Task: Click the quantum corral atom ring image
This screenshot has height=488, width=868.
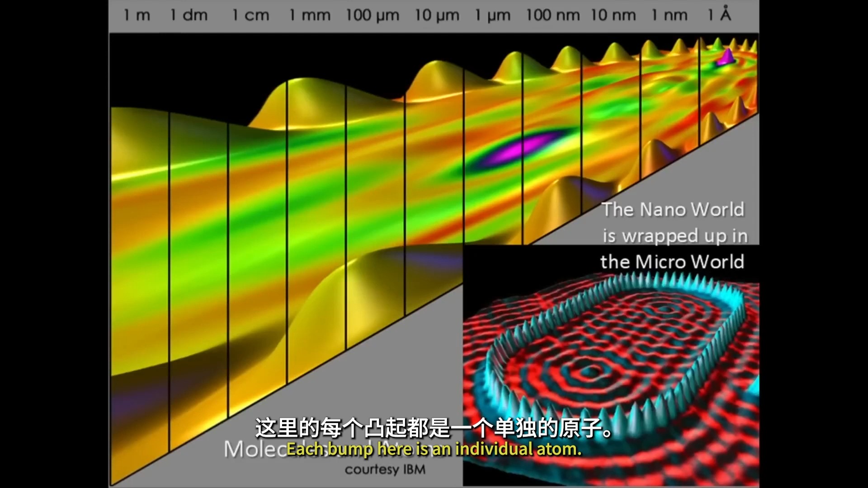Action: tap(611, 366)
